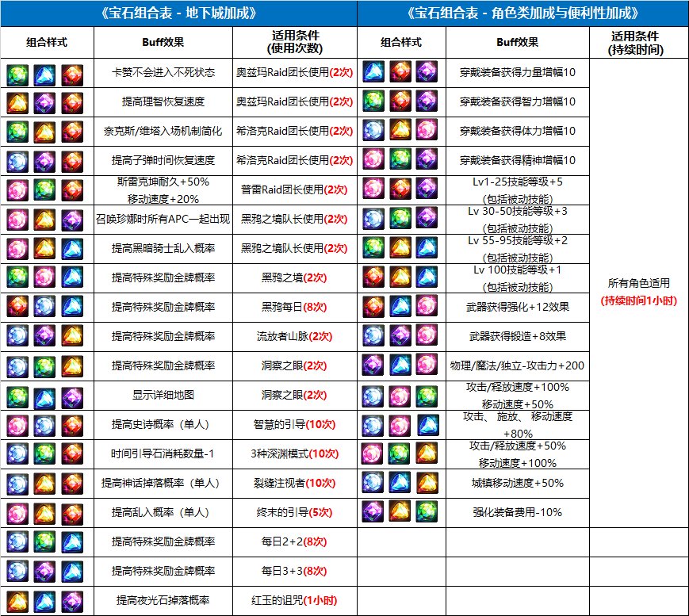
Task: Click the 红玉的诅咒(1小时) condition text
Action: click(295, 599)
